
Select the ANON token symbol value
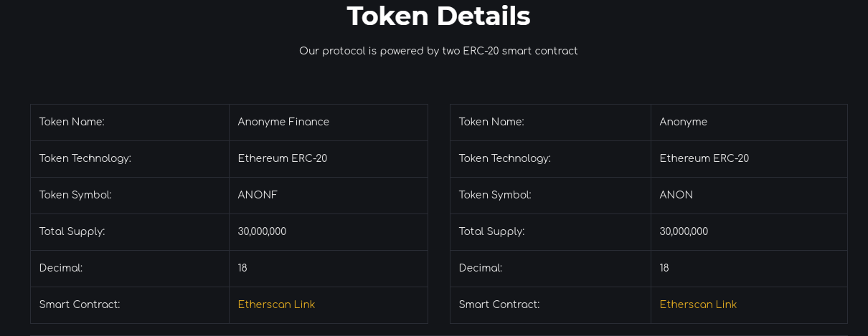point(676,195)
